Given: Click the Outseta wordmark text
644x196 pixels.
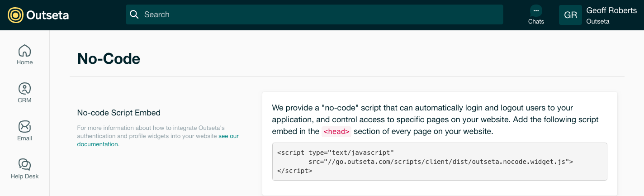Looking at the screenshot, I should (47, 15).
